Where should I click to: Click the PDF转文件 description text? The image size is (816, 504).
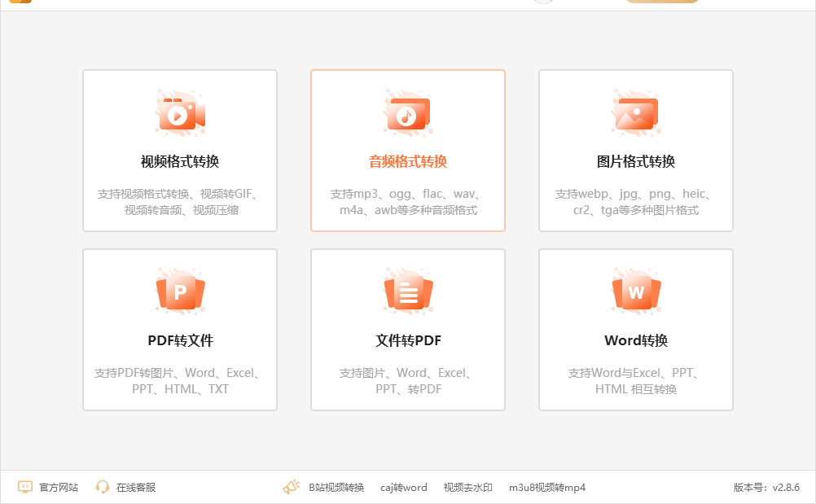pyautogui.click(x=180, y=381)
